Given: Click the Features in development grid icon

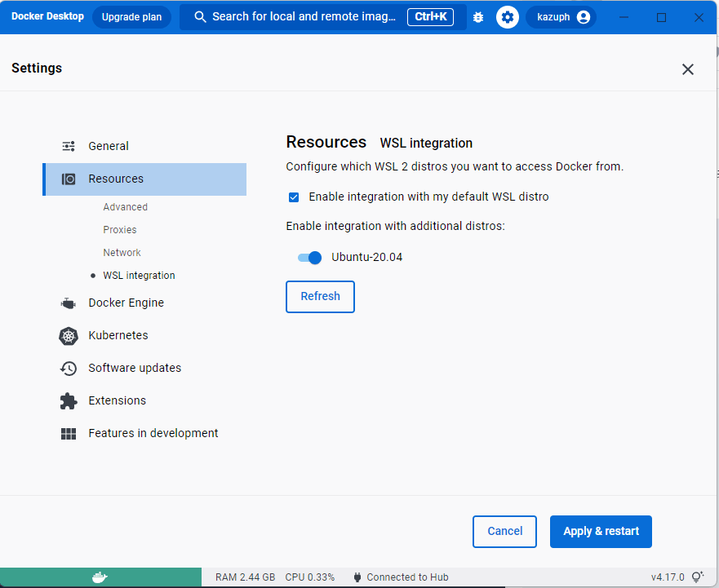Looking at the screenshot, I should click(x=69, y=434).
